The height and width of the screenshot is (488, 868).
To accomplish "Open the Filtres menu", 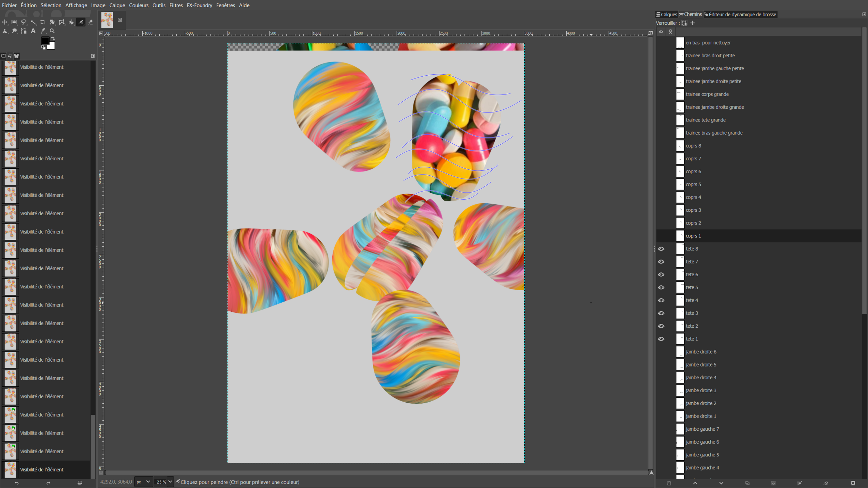I will [176, 5].
